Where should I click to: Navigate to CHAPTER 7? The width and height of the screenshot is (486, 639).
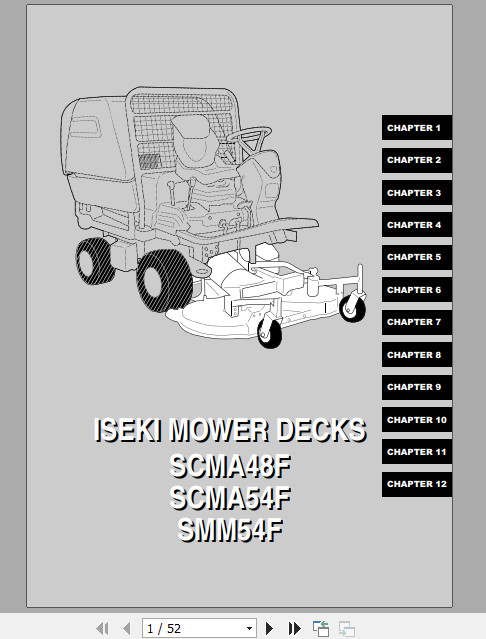pyautogui.click(x=417, y=322)
